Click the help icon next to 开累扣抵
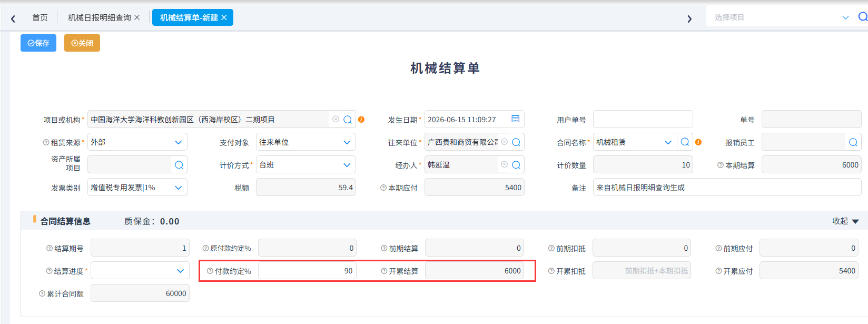868x324 pixels. [x=551, y=271]
